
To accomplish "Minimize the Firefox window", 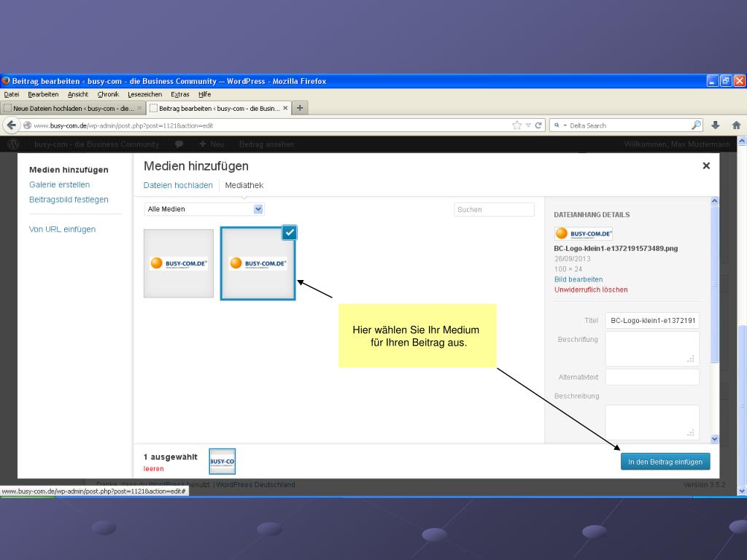I will (712, 81).
